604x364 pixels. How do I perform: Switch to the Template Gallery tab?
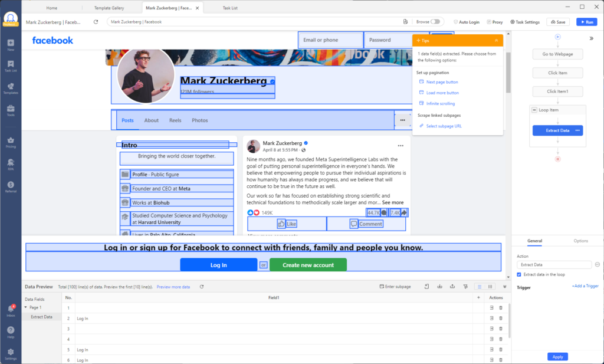pyautogui.click(x=109, y=8)
